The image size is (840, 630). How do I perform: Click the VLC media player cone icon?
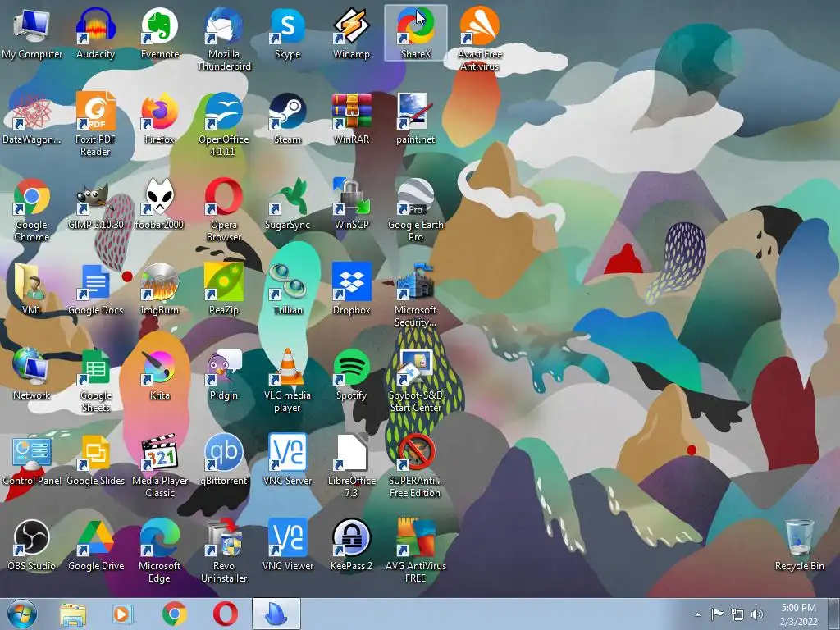[288, 380]
